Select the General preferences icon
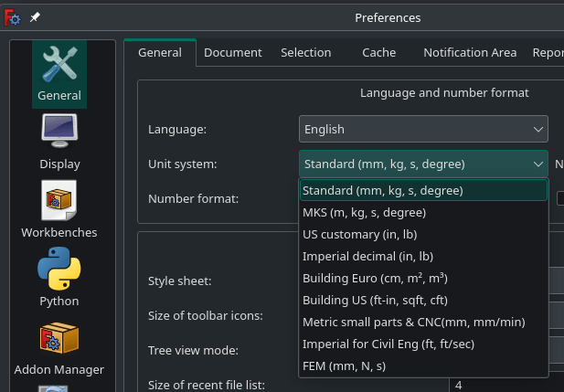 pyautogui.click(x=59, y=74)
